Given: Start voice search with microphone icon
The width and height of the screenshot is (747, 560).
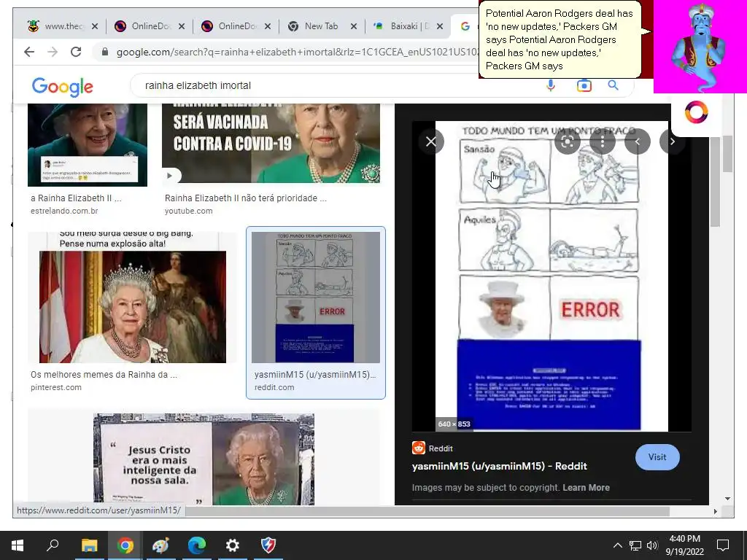Looking at the screenshot, I should point(551,86).
